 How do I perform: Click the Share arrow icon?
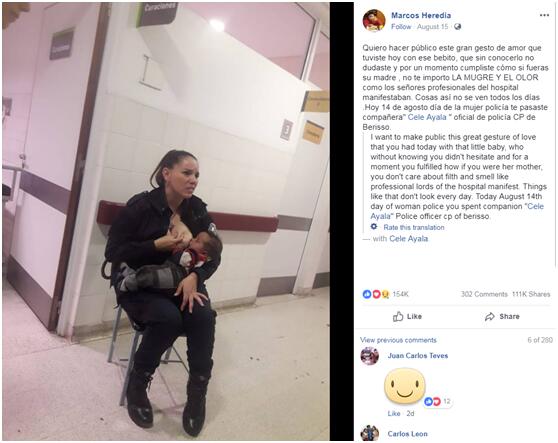click(490, 316)
